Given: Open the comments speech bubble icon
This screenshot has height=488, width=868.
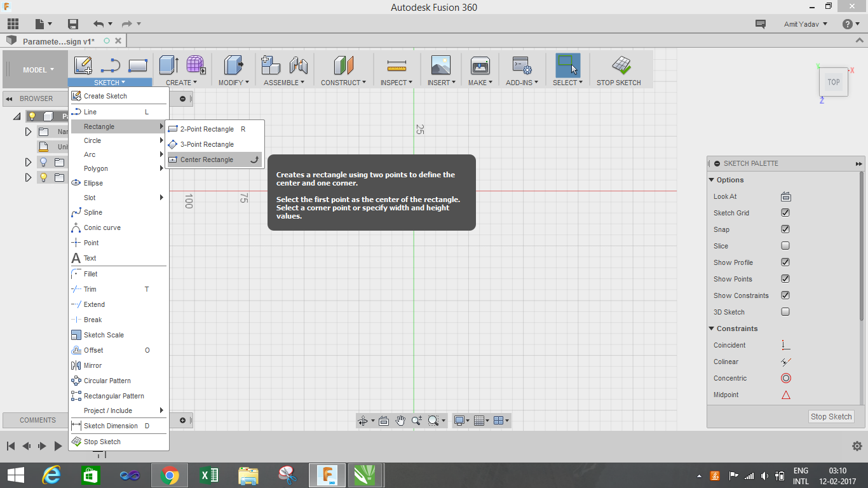Looking at the screenshot, I should [760, 24].
